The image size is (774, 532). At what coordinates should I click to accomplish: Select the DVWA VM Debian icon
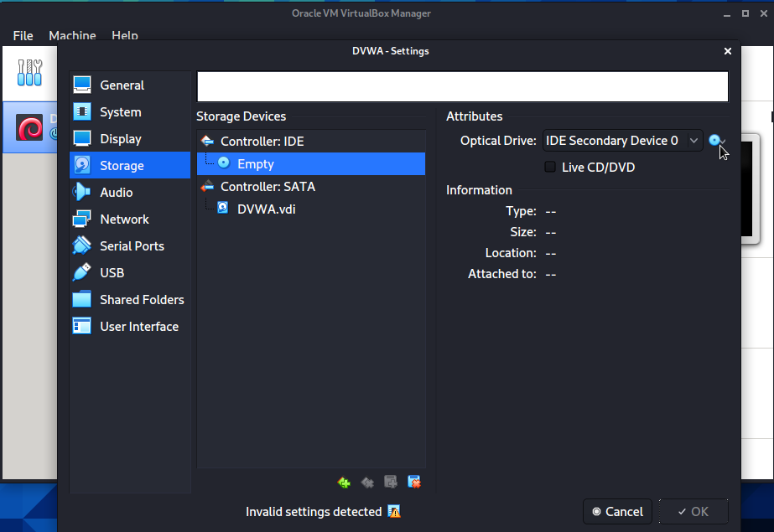29,127
